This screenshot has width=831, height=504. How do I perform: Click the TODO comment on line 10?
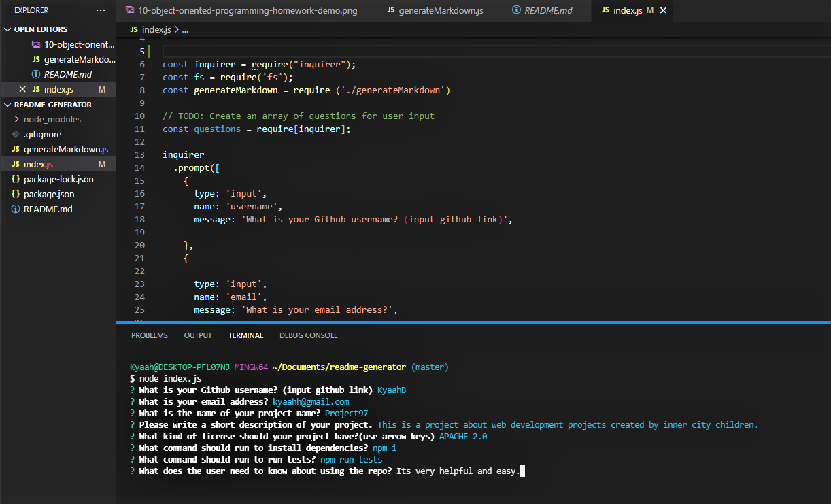click(x=299, y=116)
